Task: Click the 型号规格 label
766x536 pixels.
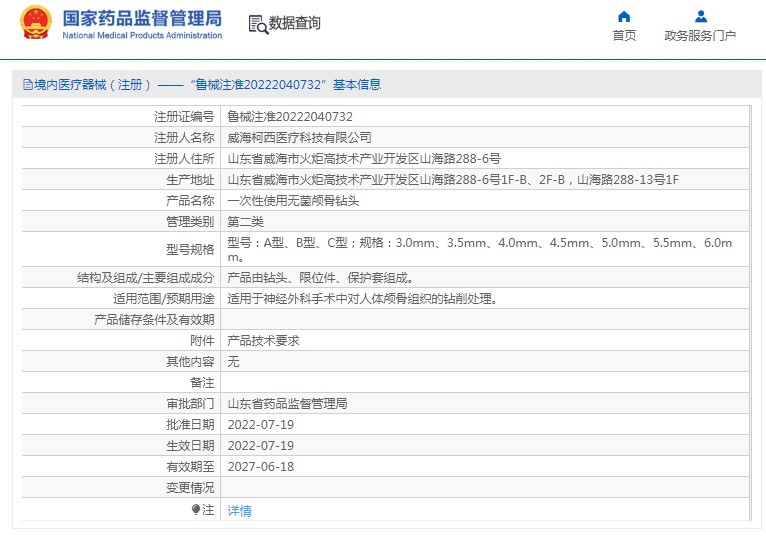Action: pyautogui.click(x=190, y=250)
